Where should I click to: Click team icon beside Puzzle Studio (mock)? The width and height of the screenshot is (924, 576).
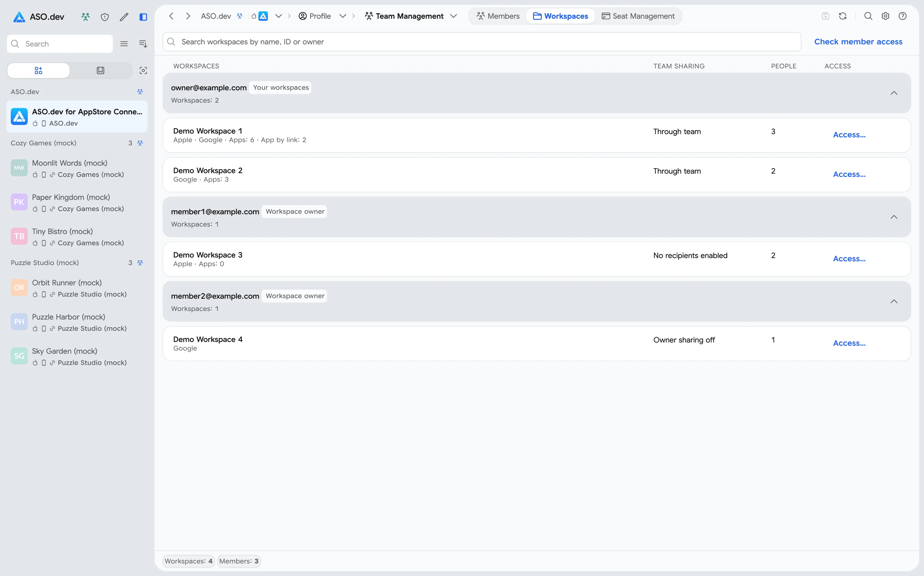click(140, 263)
